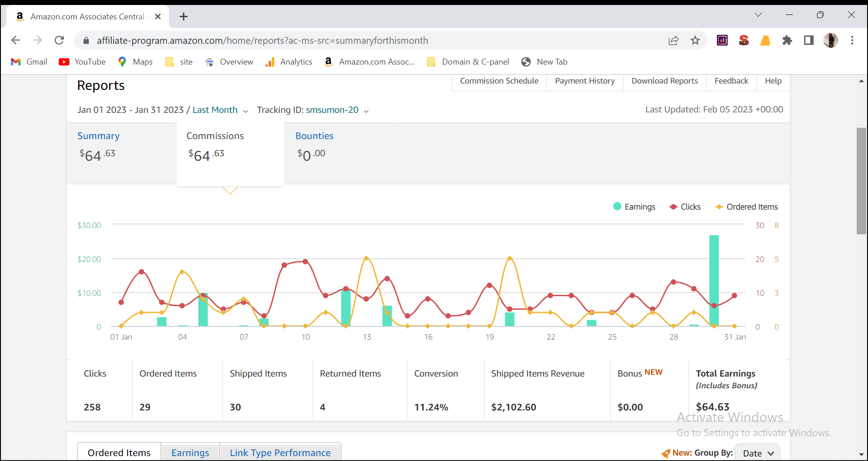Open the tab search chevron in title bar
The image size is (868, 461).
(758, 15)
